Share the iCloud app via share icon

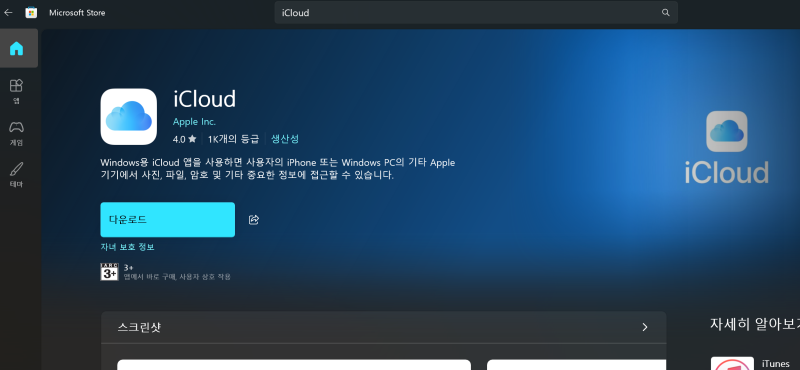click(x=254, y=219)
